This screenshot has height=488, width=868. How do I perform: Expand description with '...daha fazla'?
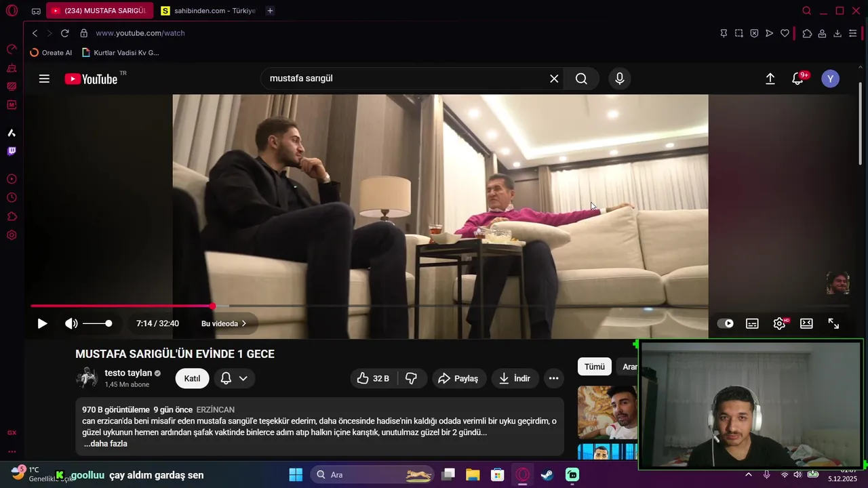pyautogui.click(x=105, y=444)
